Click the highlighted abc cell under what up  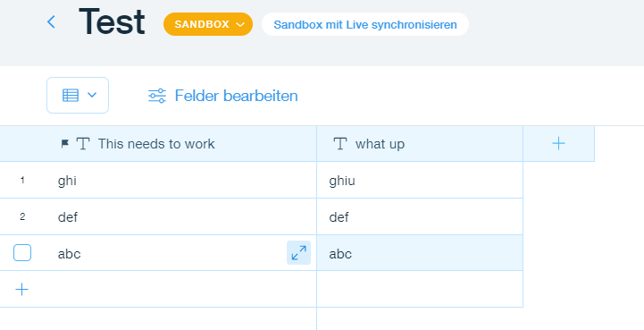click(420, 253)
